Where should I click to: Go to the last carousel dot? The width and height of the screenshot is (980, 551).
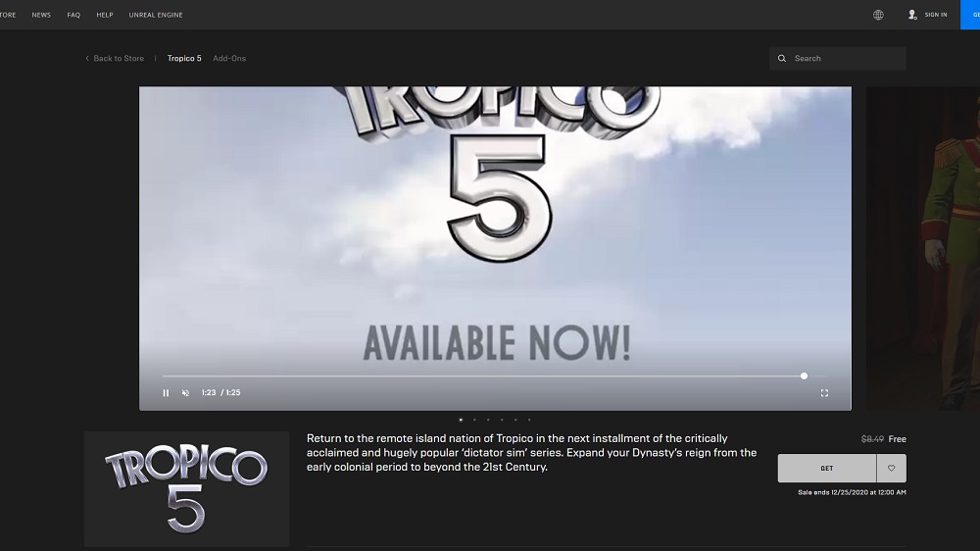(x=529, y=420)
